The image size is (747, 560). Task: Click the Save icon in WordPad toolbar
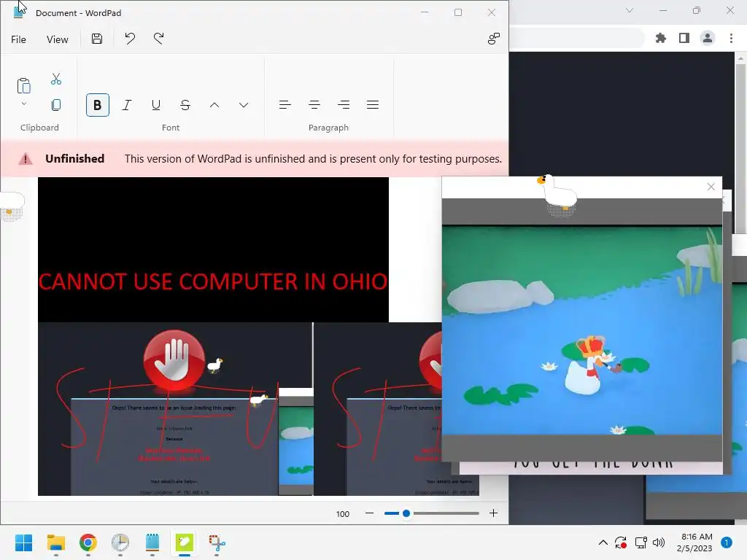pyautogui.click(x=97, y=39)
